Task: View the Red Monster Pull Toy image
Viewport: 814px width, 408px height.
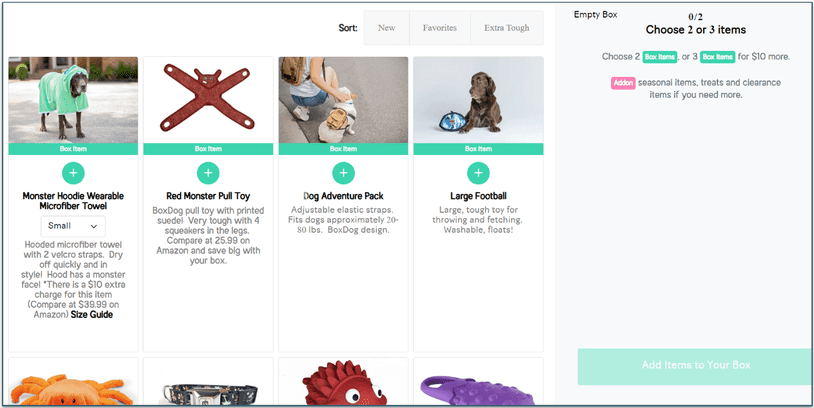Action: click(208, 100)
